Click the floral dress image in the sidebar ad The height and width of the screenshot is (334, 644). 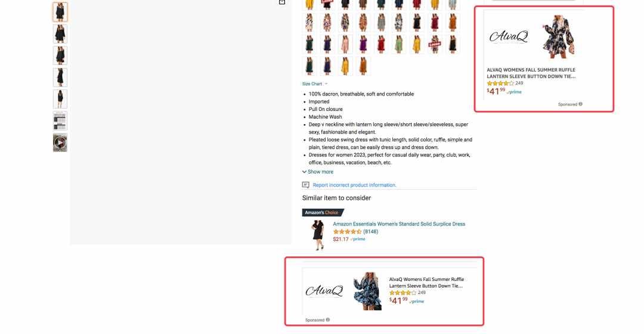coord(559,36)
